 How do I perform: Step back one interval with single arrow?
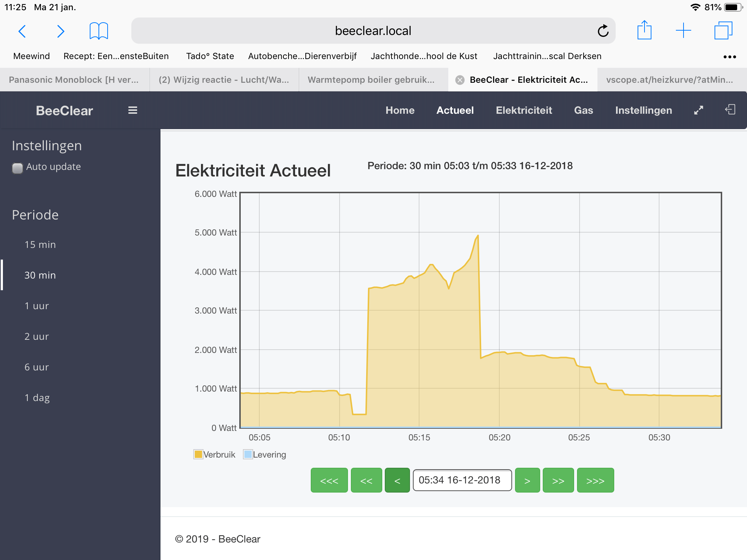coord(397,481)
